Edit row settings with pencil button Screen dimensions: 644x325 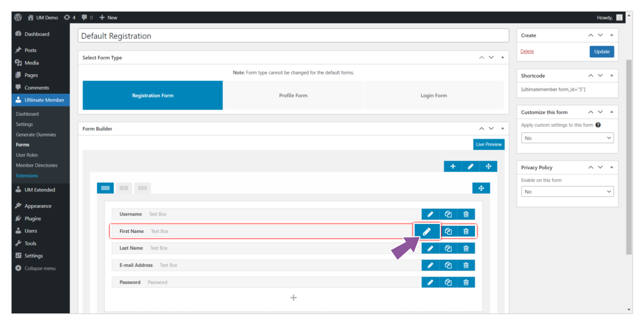pos(470,166)
